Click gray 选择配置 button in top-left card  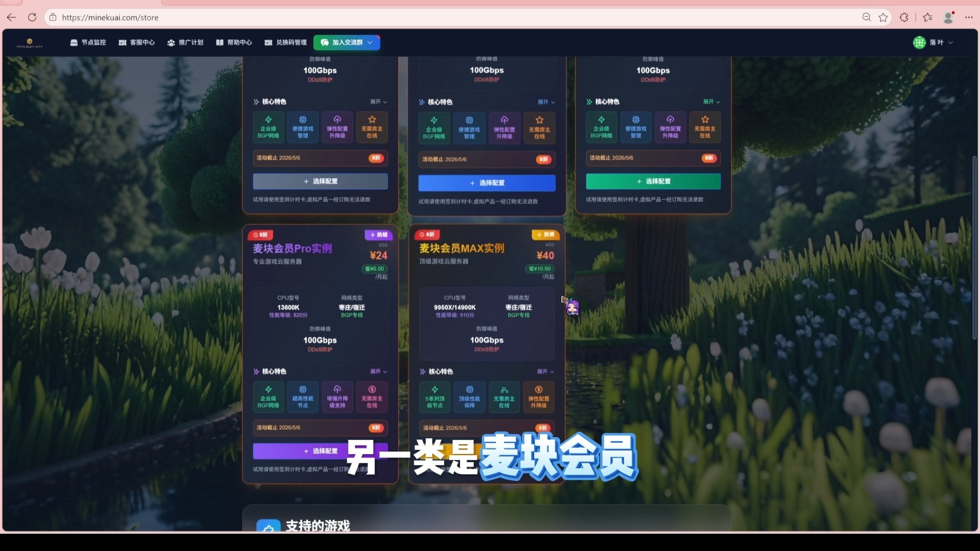(x=321, y=181)
